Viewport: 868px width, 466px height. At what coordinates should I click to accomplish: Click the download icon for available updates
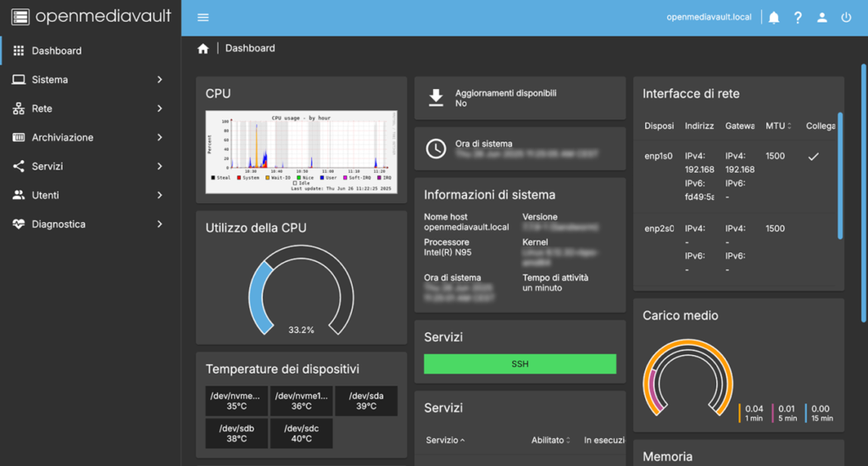click(x=437, y=98)
